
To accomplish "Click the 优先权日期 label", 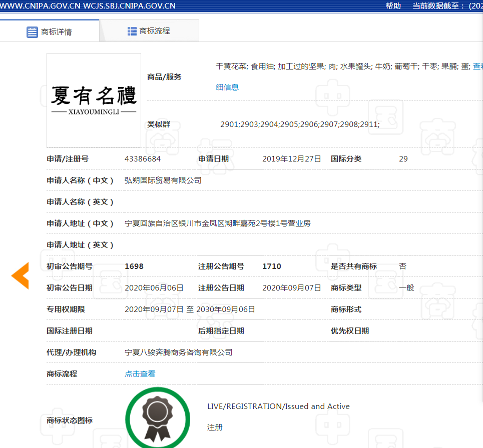I will point(350,331).
